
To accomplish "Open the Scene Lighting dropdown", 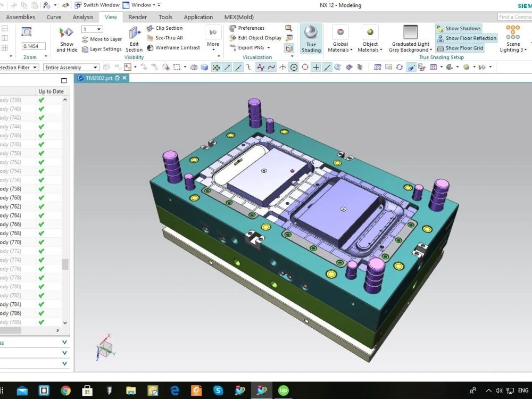I will [x=512, y=39].
